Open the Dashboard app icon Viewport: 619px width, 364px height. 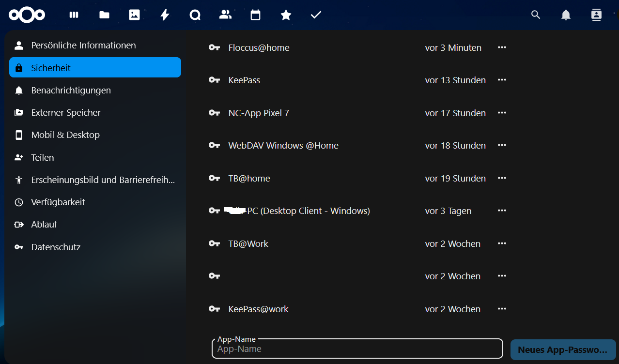click(74, 15)
